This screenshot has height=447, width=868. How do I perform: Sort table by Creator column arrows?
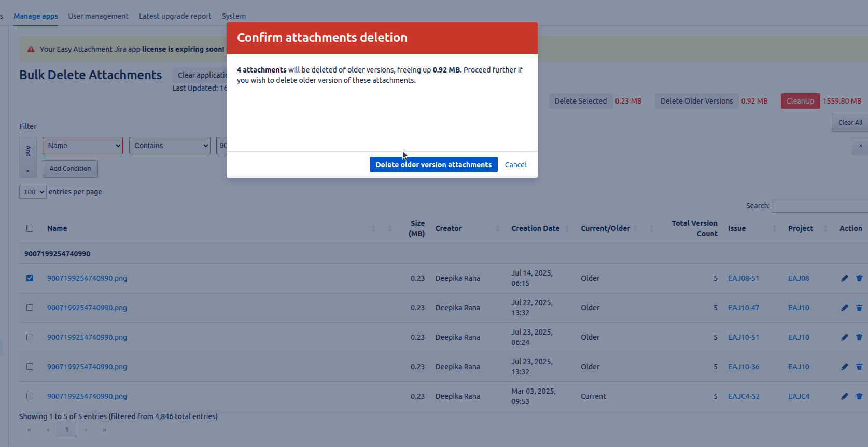pyautogui.click(x=497, y=228)
